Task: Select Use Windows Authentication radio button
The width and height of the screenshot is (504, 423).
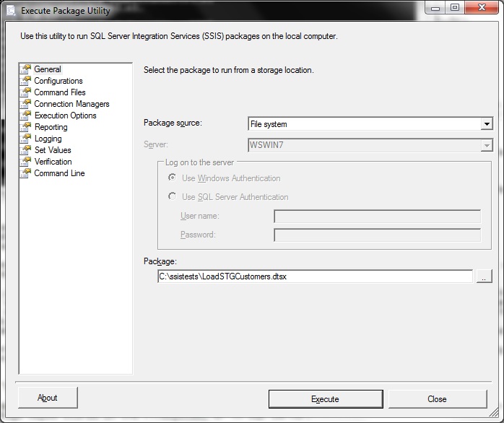Action: coord(172,178)
